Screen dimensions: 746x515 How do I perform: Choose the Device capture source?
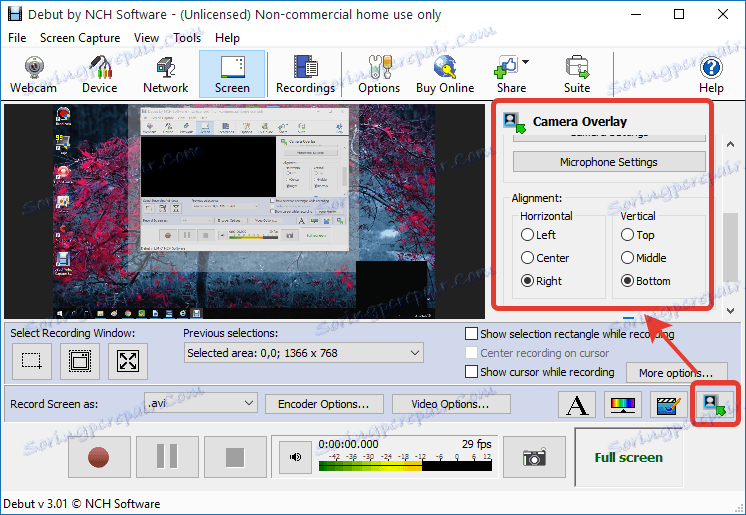(x=99, y=75)
